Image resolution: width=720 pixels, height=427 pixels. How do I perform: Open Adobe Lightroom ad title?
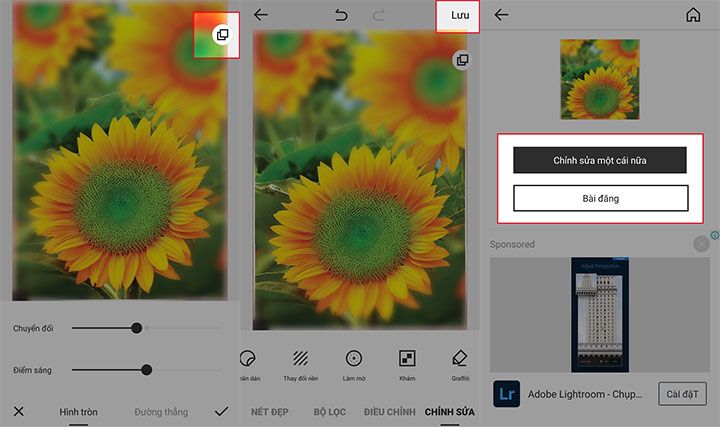(585, 394)
